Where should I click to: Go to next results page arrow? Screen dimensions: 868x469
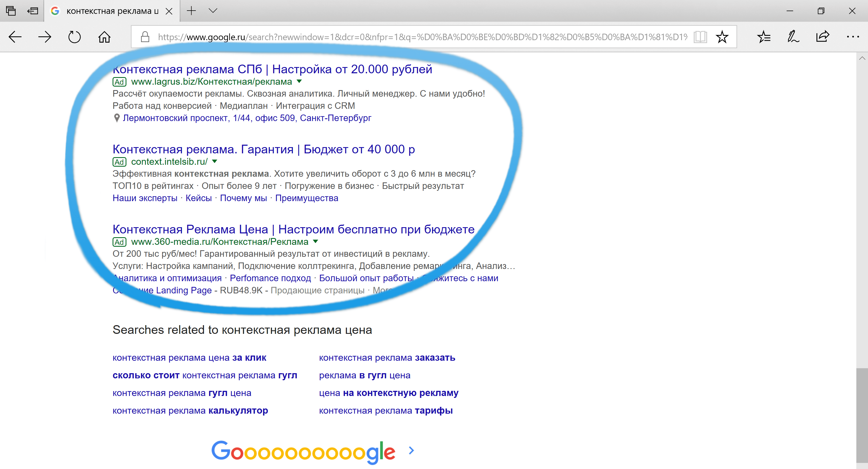(411, 451)
